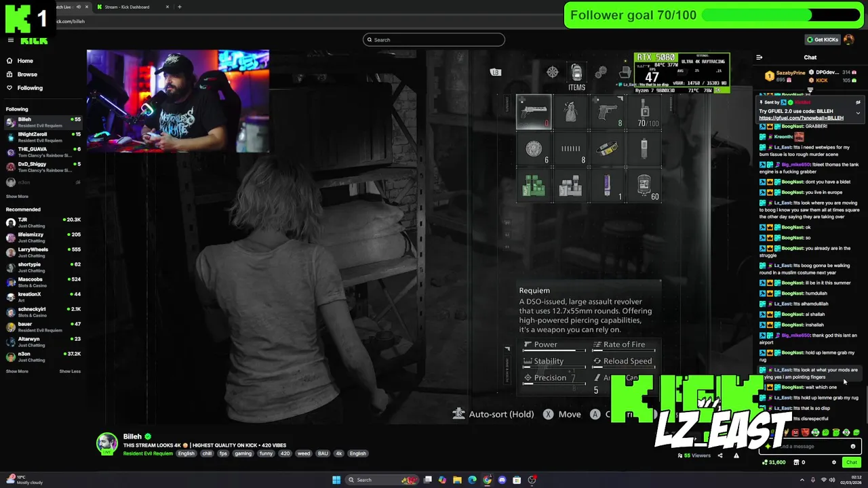The image size is (868, 488).
Task: Open the Resident Evil Requiem category link
Action: click(x=148, y=453)
